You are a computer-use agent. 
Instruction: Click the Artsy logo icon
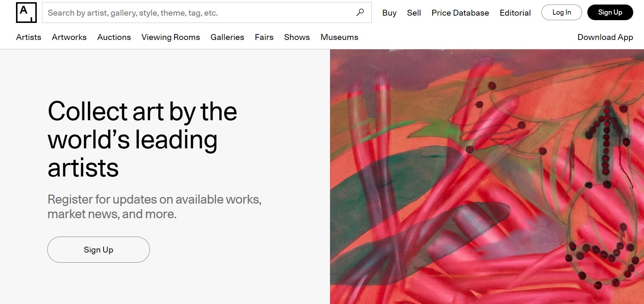pyautogui.click(x=26, y=13)
